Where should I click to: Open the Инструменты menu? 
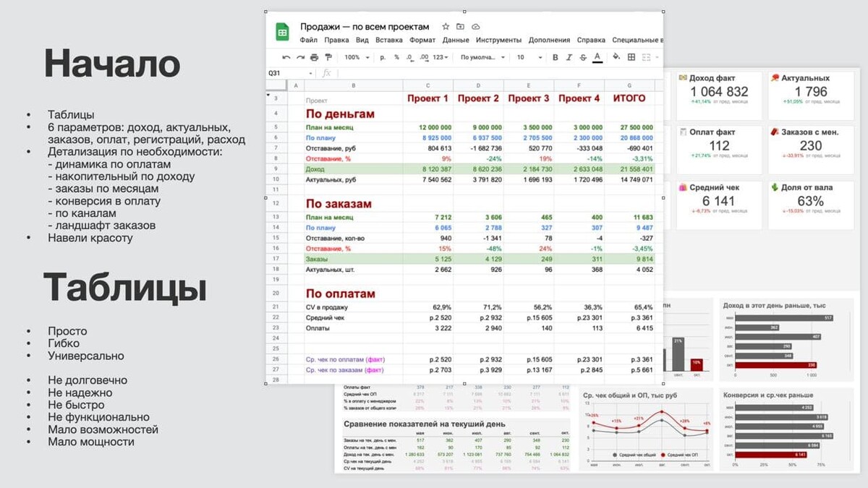(x=499, y=40)
